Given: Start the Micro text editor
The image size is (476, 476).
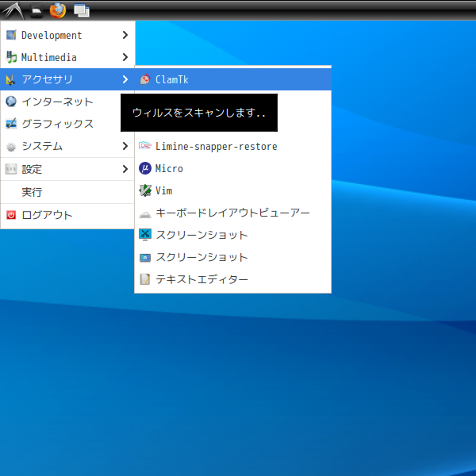Looking at the screenshot, I should click(x=232, y=168).
